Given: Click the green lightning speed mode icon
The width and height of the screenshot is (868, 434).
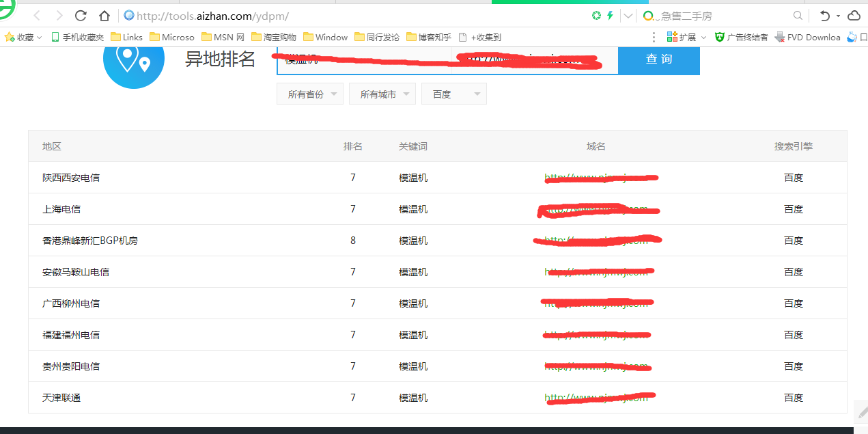Looking at the screenshot, I should coord(610,15).
